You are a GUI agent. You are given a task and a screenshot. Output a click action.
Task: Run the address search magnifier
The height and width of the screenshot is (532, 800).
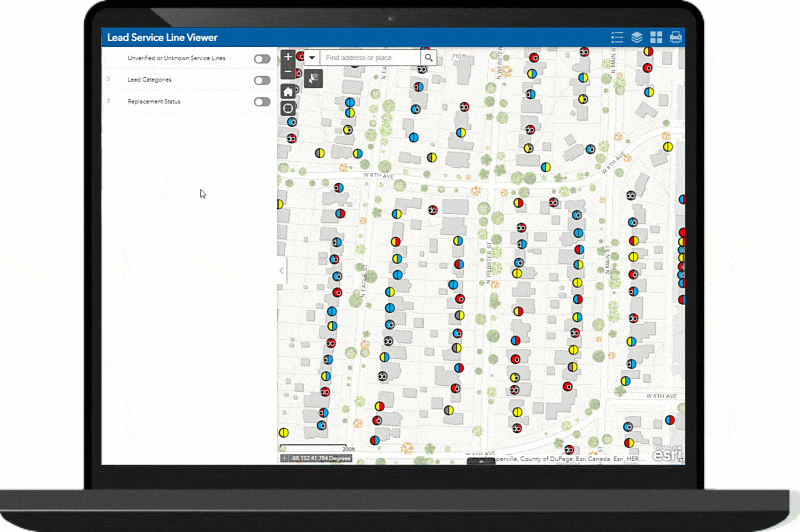pyautogui.click(x=429, y=58)
